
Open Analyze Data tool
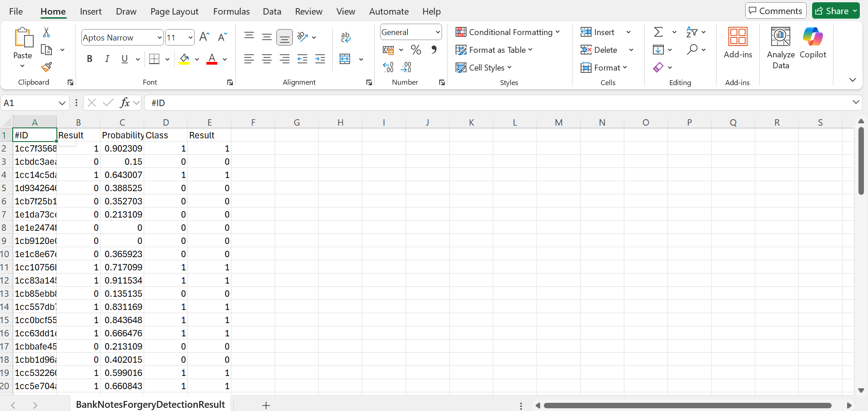click(780, 48)
